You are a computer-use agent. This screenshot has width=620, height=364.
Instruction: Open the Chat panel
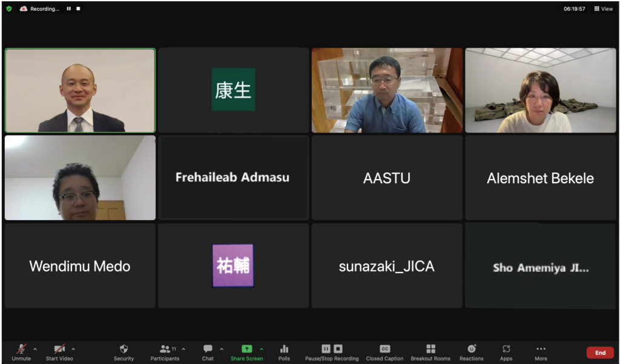[x=208, y=349]
